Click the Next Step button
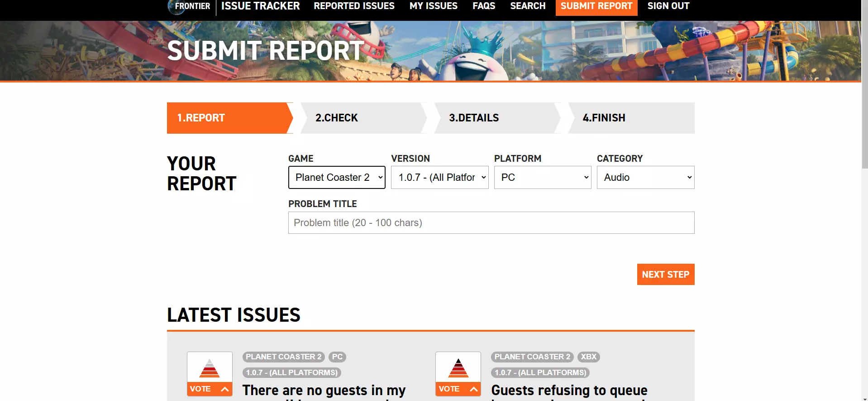Viewport: 868px width, 401px height. 666,274
